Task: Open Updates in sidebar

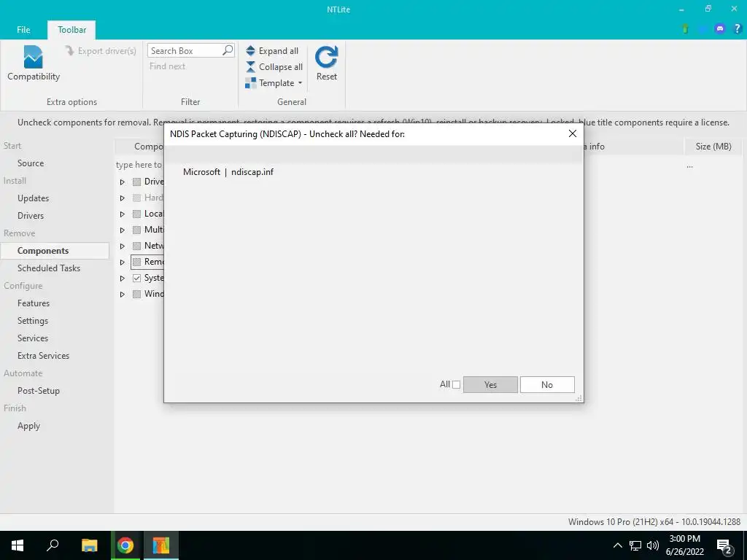Action: (33, 198)
